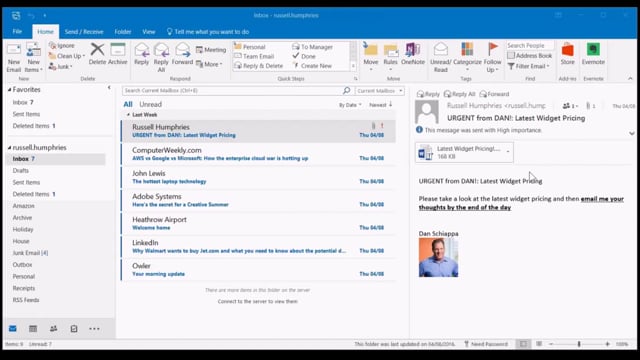Open the View tab
Screen dimensions: 640x360
coord(149,31)
